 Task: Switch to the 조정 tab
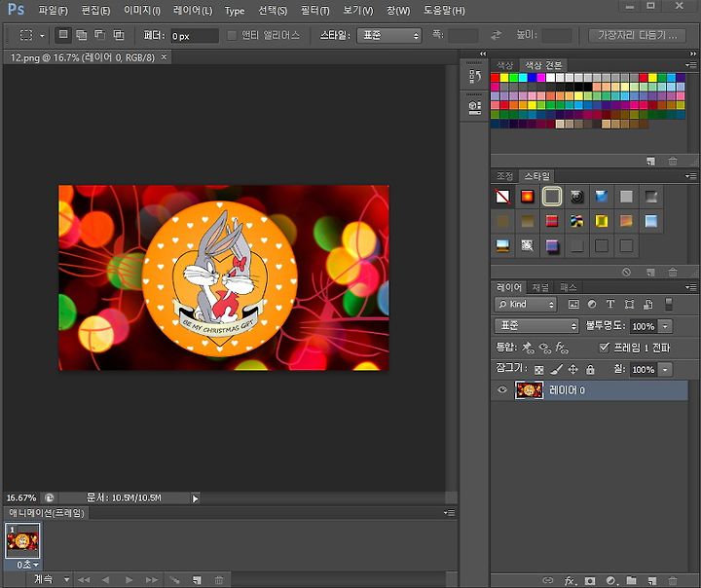(x=504, y=176)
